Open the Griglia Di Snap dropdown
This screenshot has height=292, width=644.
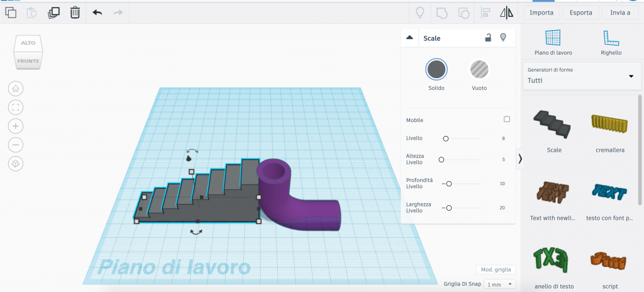pos(501,284)
